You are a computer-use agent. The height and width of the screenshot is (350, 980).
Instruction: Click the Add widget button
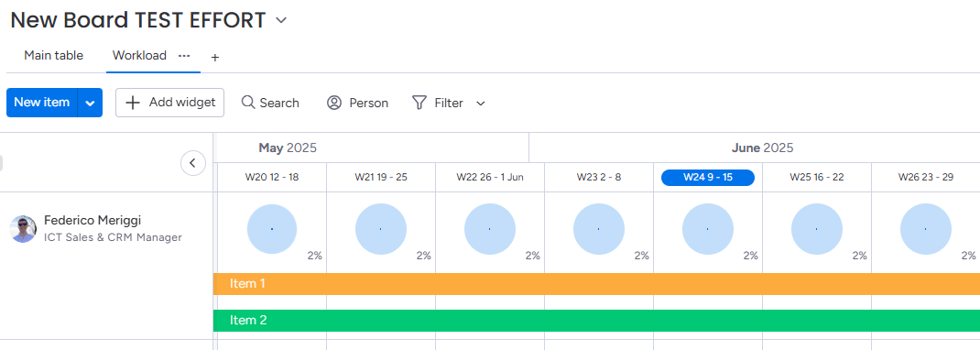(170, 103)
